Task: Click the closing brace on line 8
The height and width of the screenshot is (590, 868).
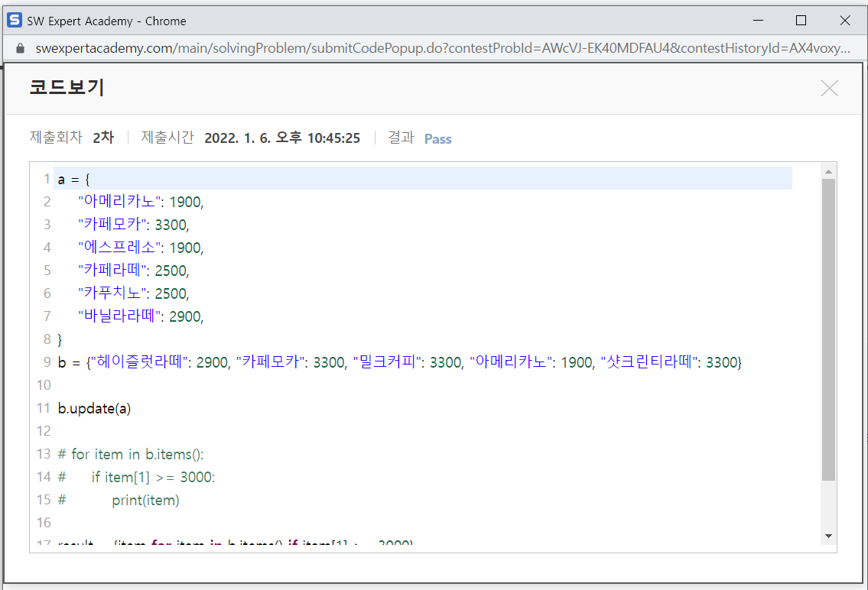Action: [x=60, y=339]
